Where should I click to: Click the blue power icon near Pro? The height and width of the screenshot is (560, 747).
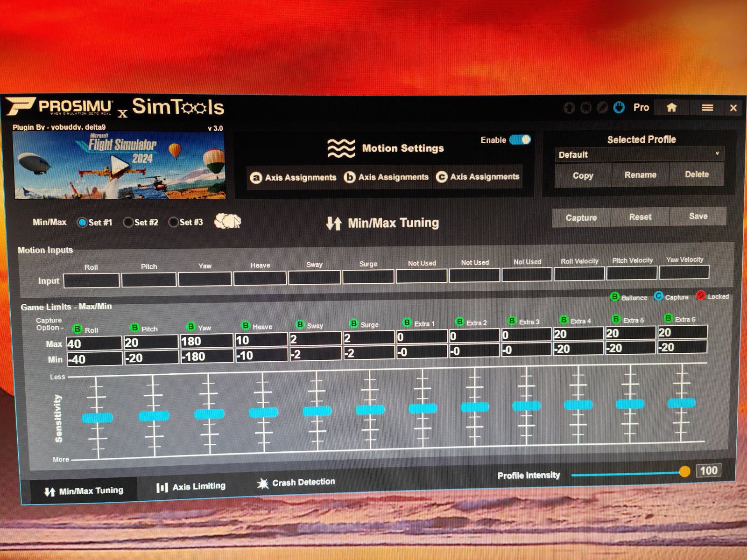(619, 107)
